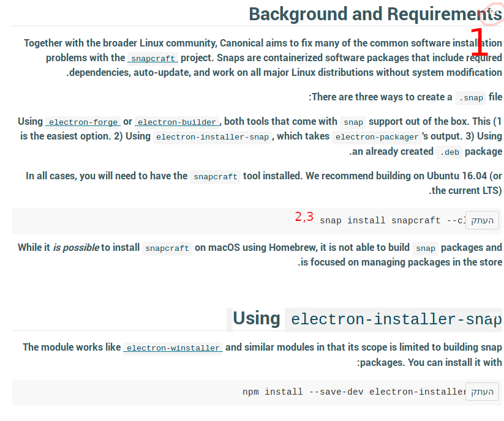
Task: Click the .deb package code snippet
Action: click(449, 152)
